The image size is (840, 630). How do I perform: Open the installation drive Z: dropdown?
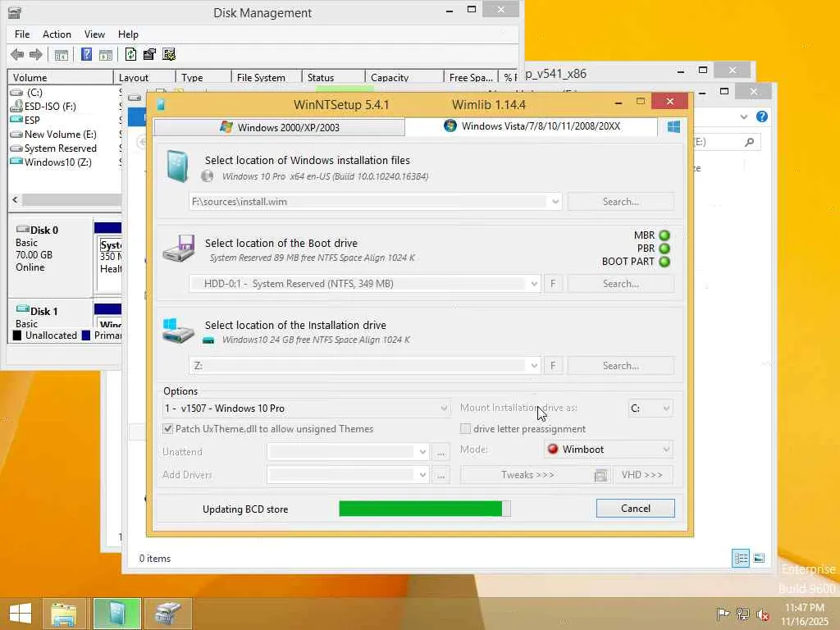[x=533, y=366]
